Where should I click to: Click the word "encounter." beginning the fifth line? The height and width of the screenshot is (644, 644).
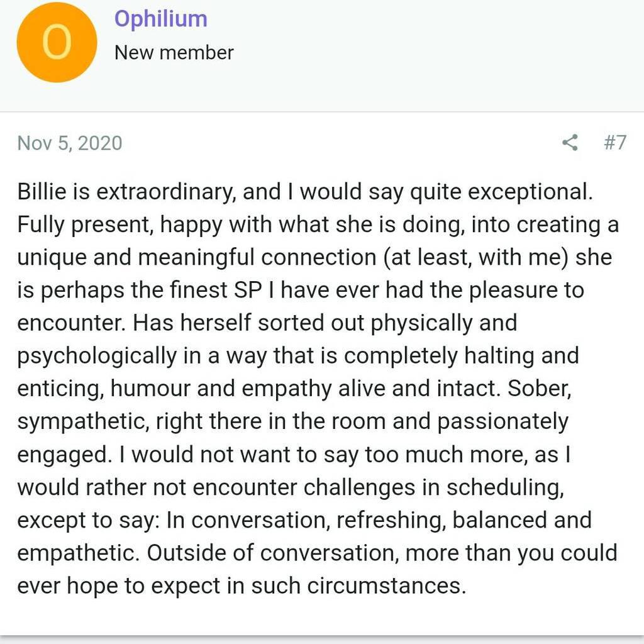pyautogui.click(x=71, y=323)
